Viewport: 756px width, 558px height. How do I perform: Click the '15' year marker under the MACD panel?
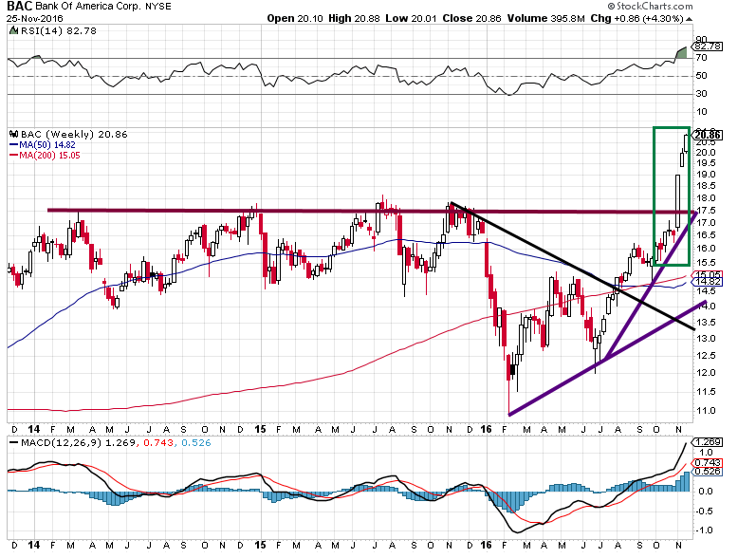coord(260,545)
